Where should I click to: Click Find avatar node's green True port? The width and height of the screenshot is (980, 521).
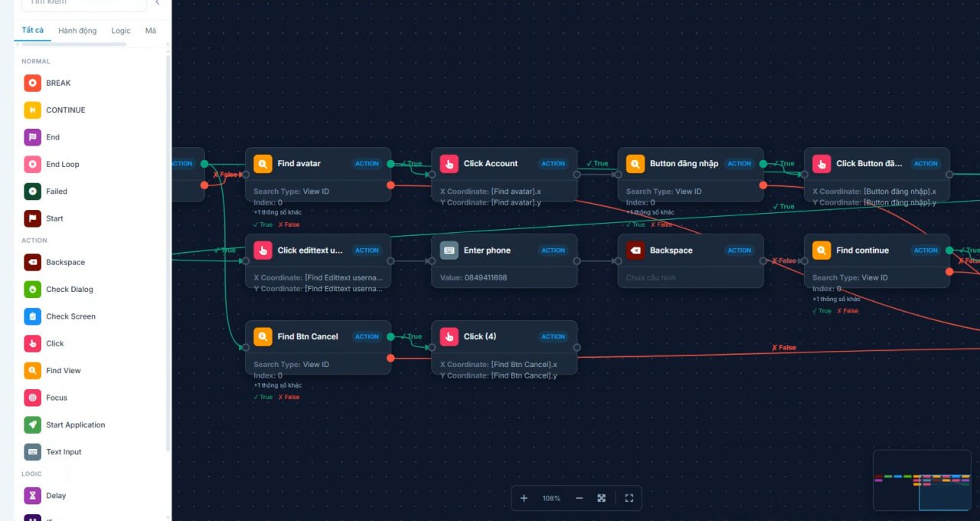tap(390, 164)
